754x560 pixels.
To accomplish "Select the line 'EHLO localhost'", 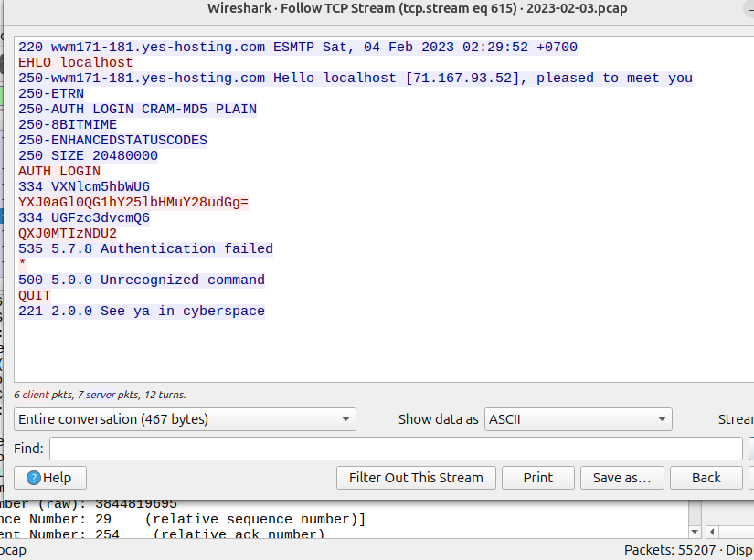I will tap(76, 62).
